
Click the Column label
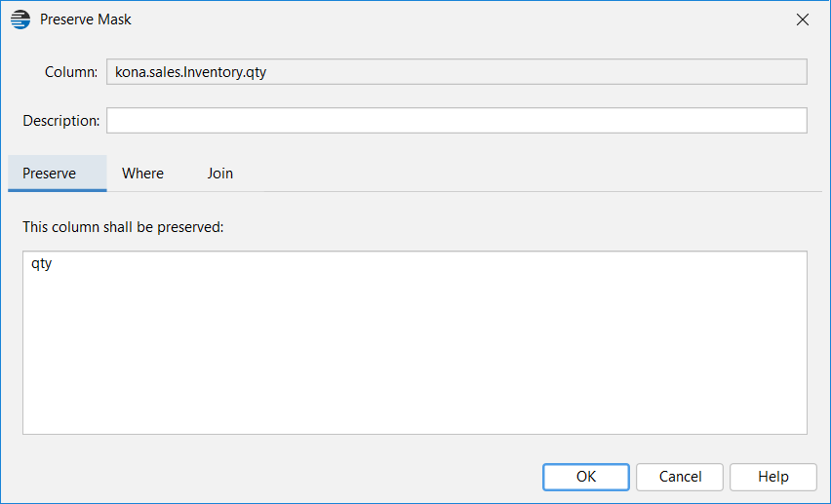[71, 72]
